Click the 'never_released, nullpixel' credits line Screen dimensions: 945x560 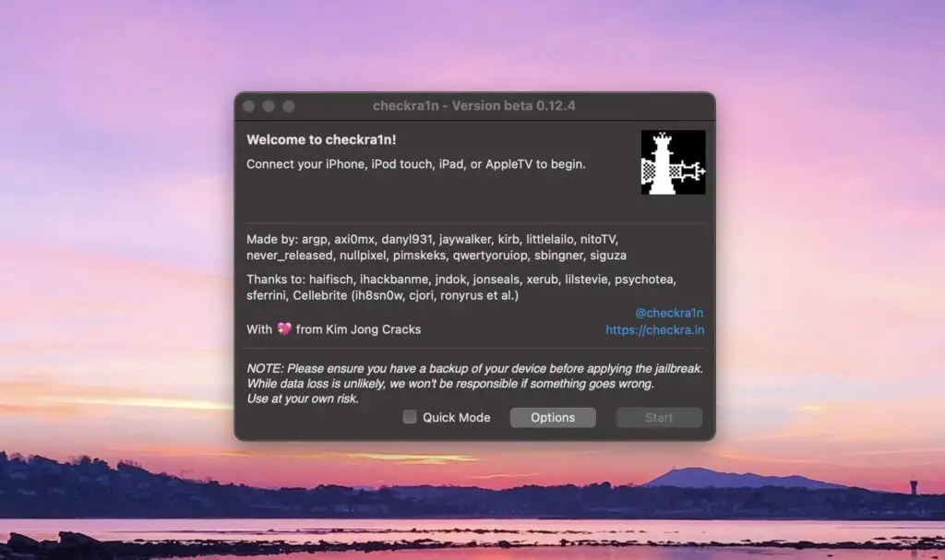click(x=437, y=255)
